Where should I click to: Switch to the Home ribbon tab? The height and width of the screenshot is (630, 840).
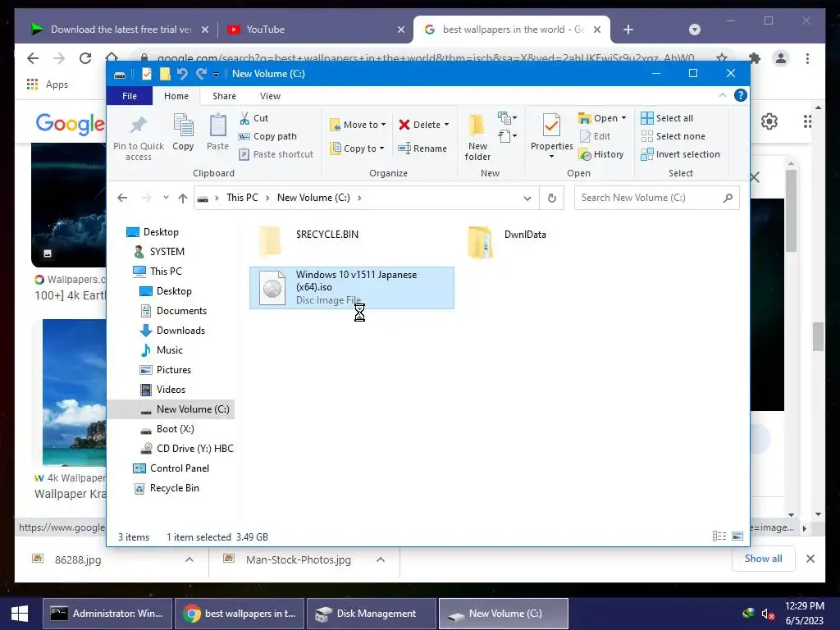click(x=176, y=96)
